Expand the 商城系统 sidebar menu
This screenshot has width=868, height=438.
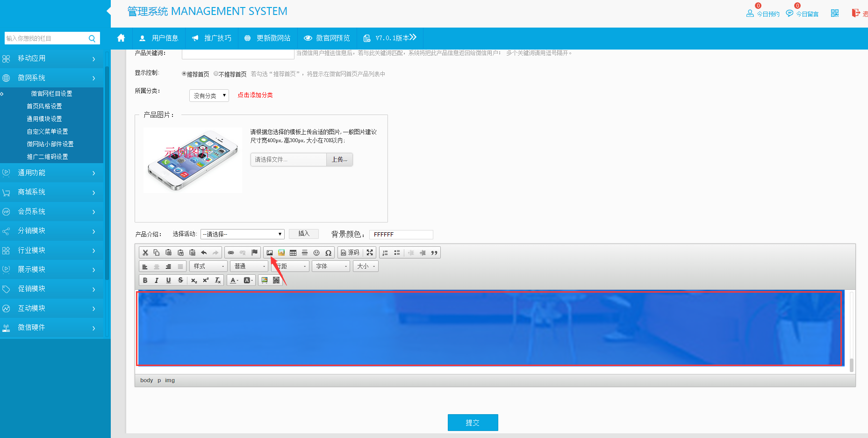(x=51, y=192)
